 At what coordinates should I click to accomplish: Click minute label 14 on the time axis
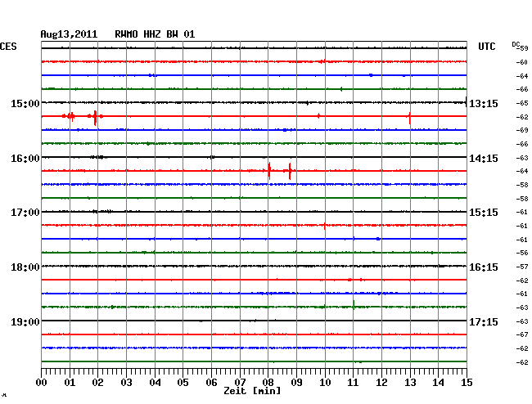[438, 383]
